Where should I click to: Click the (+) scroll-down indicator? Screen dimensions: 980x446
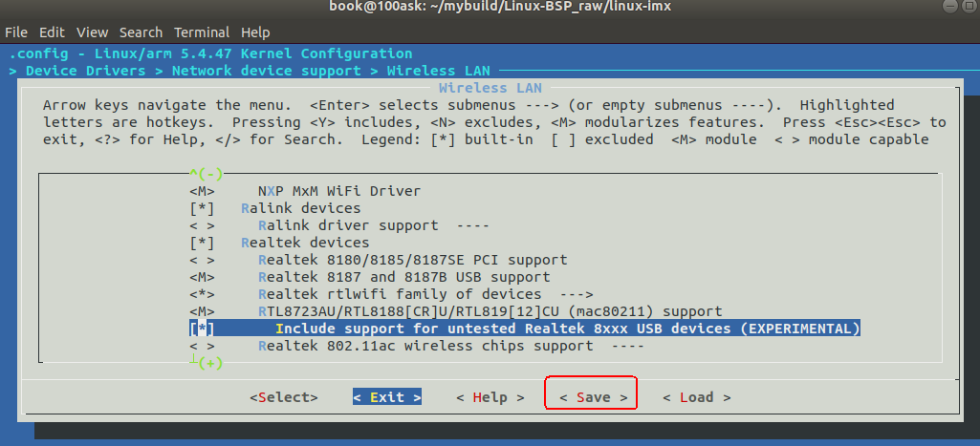coord(210,363)
